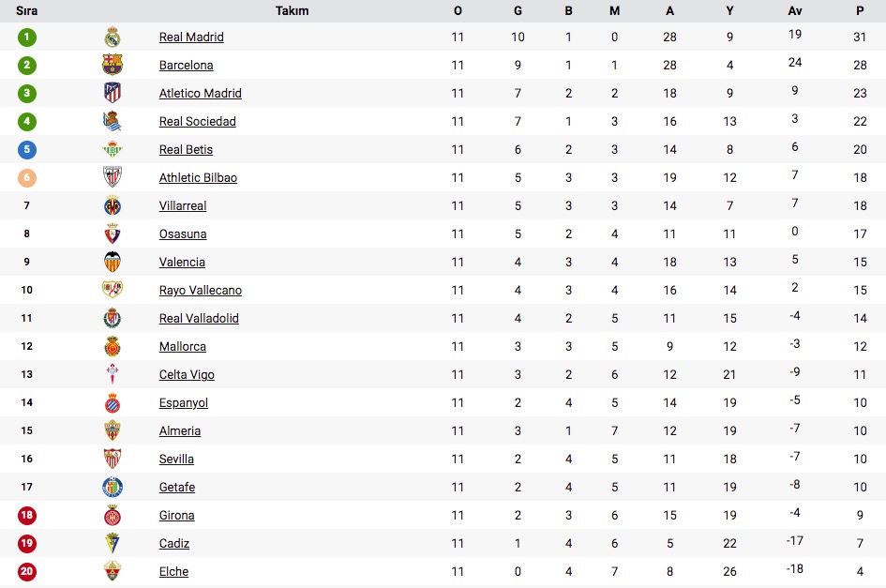Click the Real Madrid club crest
The image size is (886, 588).
click(x=113, y=37)
